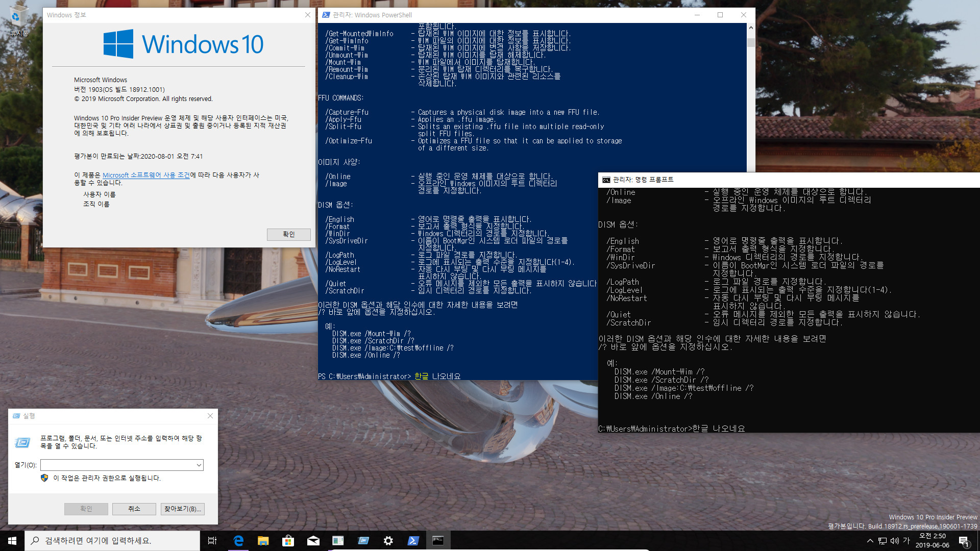Click the Run program icon in the Run dialog
This screenshot has height=551, width=980.
[x=22, y=442]
